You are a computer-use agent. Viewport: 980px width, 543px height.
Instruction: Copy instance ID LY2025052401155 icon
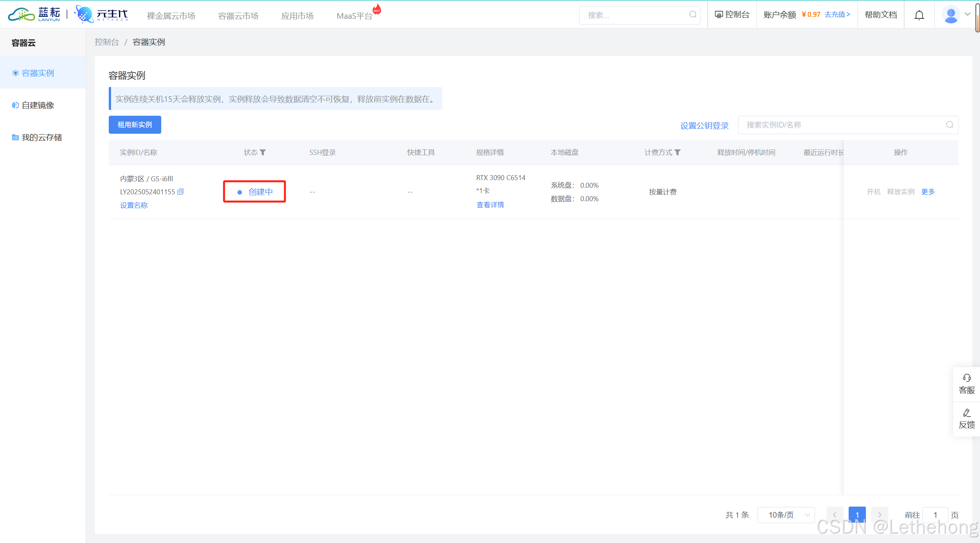pos(180,192)
